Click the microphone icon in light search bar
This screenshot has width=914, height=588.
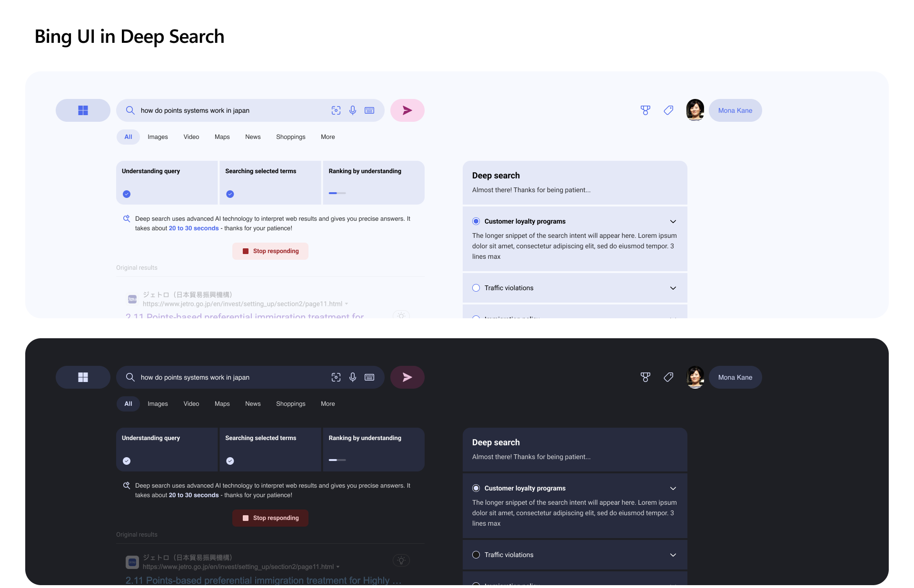point(353,110)
